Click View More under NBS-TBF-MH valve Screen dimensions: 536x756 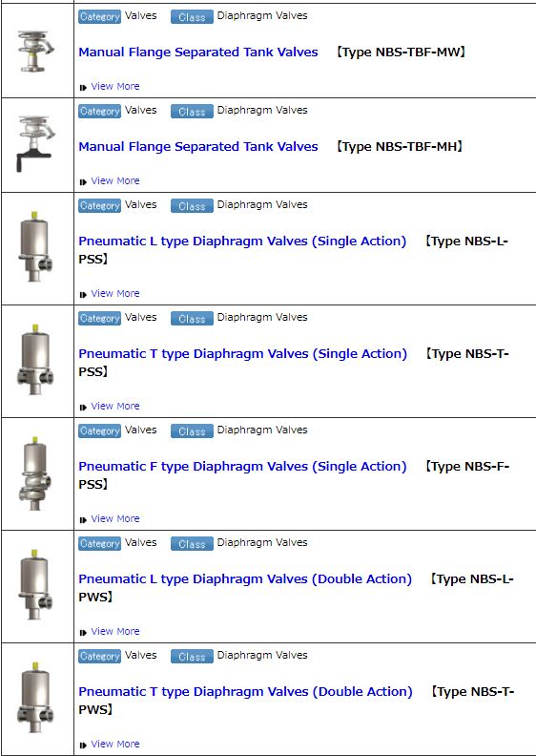[x=115, y=180]
